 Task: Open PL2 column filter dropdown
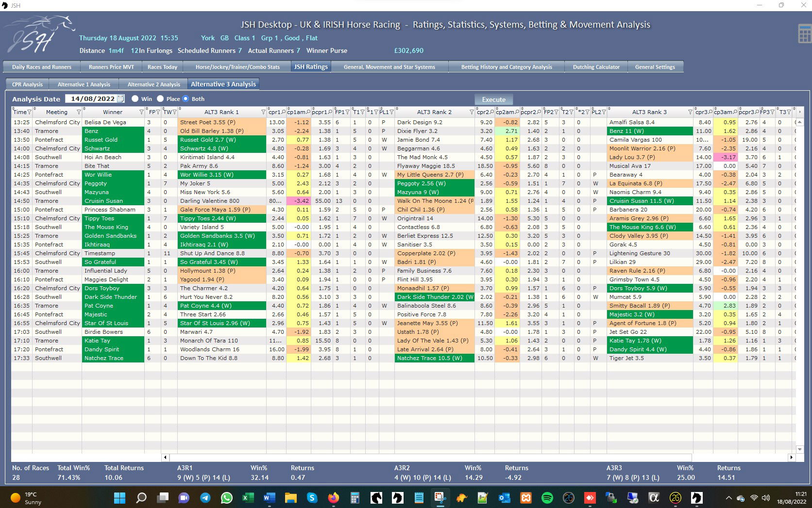tap(604, 112)
